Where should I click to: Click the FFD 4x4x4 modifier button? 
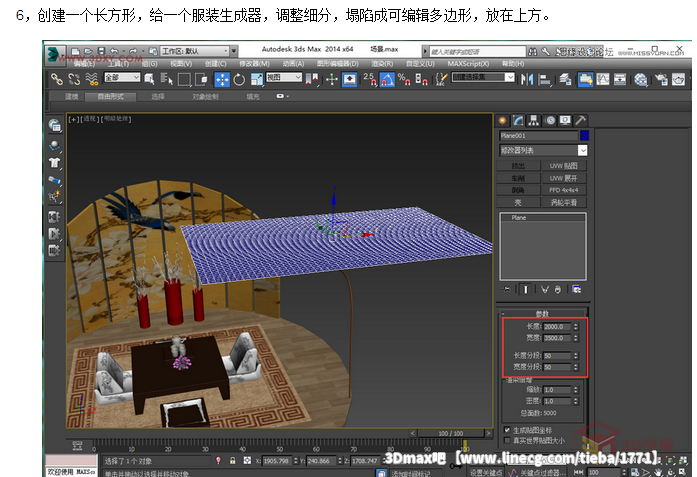click(564, 190)
